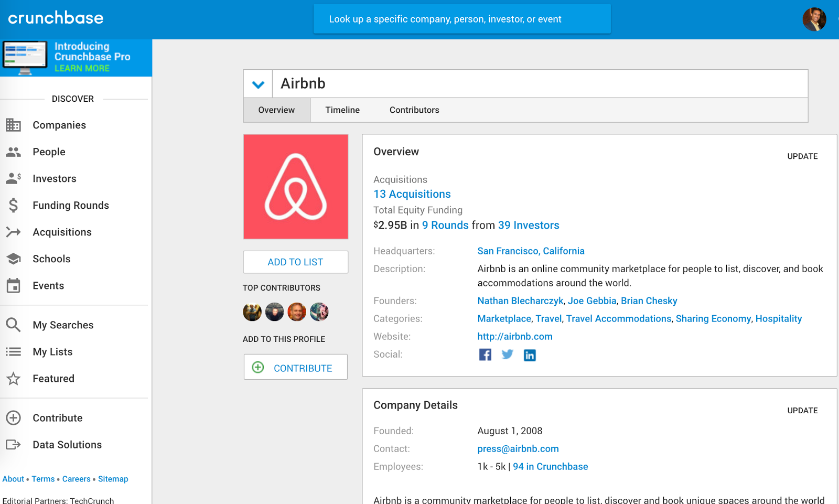
Task: Open Investors in Discover menu
Action: (x=55, y=178)
